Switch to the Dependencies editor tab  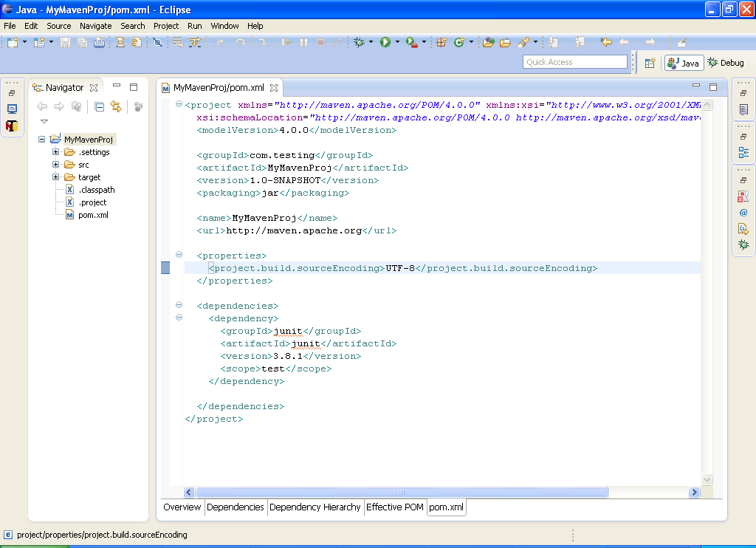[x=236, y=507]
